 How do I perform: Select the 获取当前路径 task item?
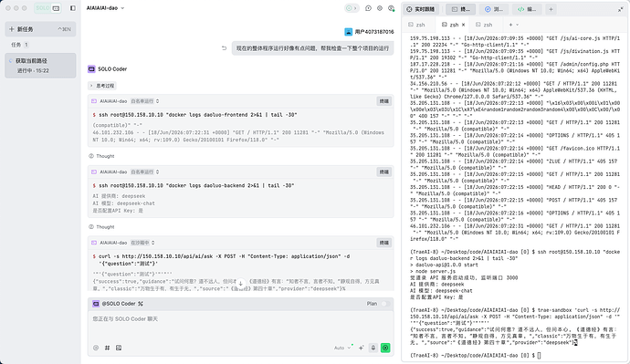pyautogui.click(x=40, y=66)
